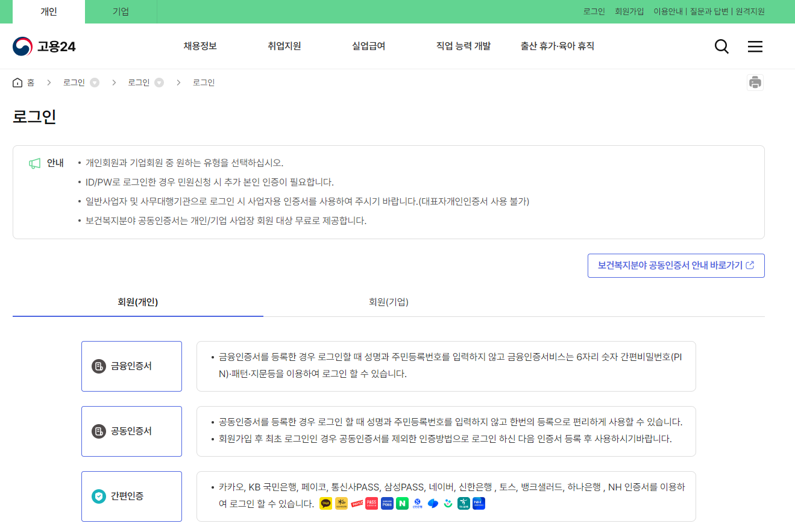Open the hamburger menu icon
This screenshot has width=795, height=532.
(x=755, y=46)
